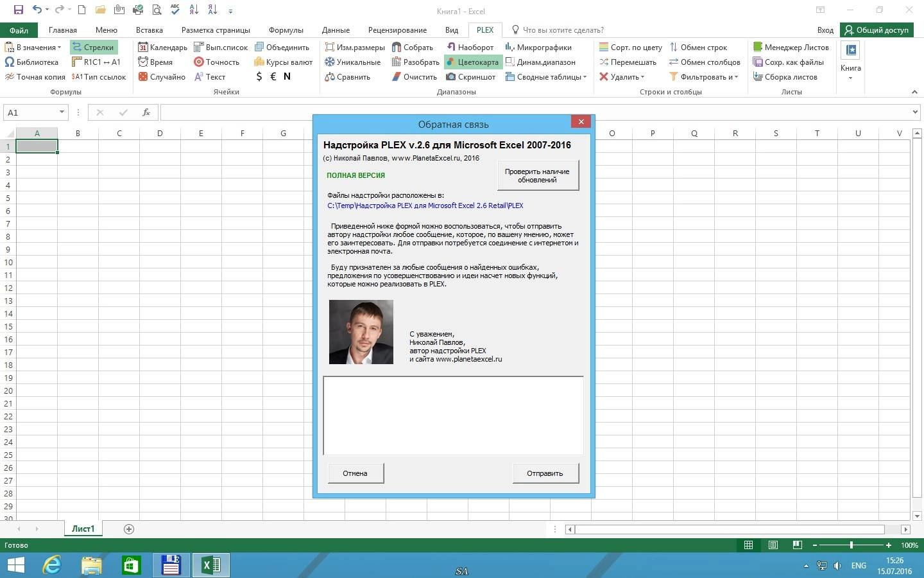Switch to the Рецензирование ribbon tab

click(x=397, y=30)
